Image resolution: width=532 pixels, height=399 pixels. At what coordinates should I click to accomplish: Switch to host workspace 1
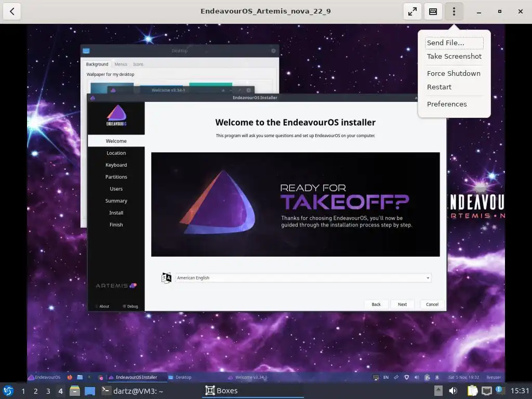point(23,391)
